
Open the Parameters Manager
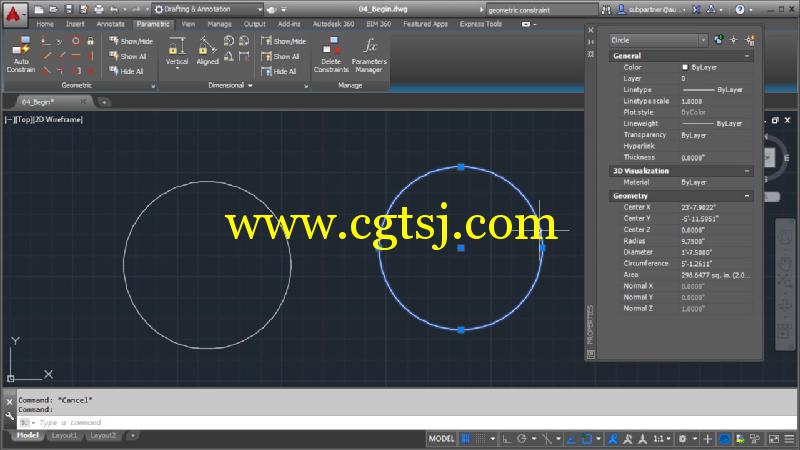[x=369, y=54]
